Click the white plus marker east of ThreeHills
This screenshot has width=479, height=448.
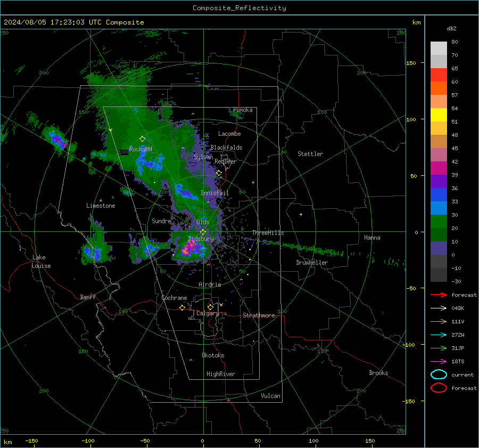click(301, 214)
